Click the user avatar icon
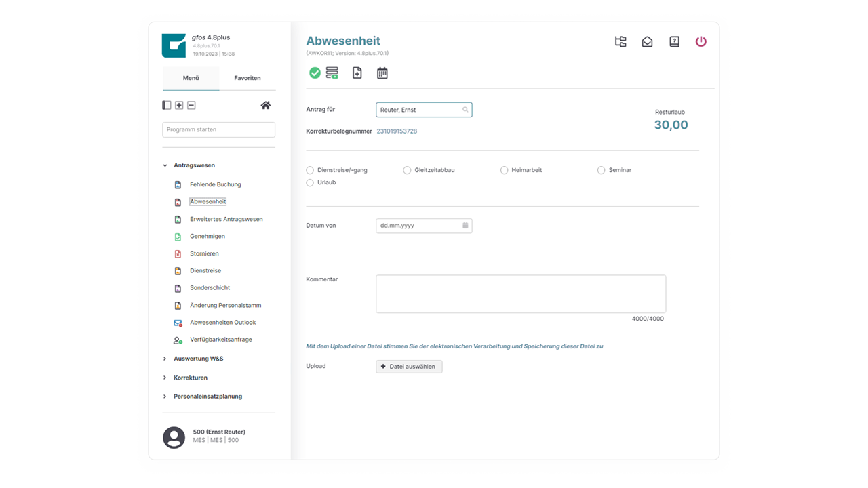This screenshot has width=868, height=488. (174, 437)
